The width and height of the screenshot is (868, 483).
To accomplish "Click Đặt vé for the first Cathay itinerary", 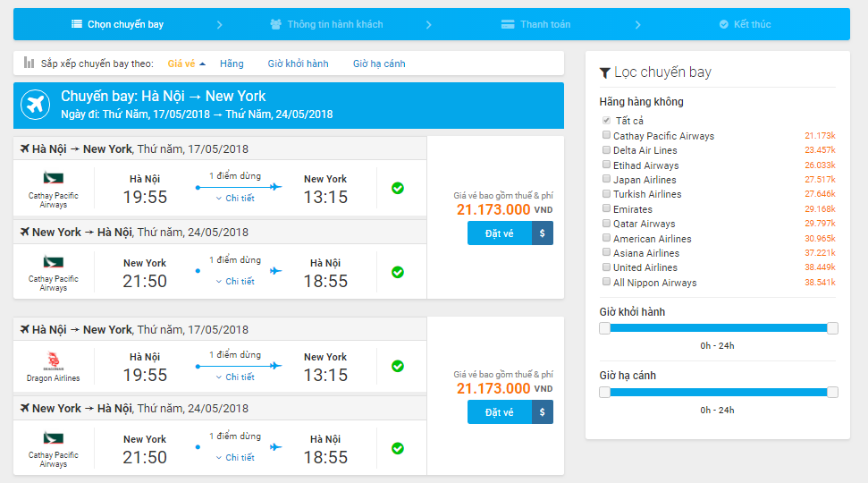I will (x=500, y=233).
